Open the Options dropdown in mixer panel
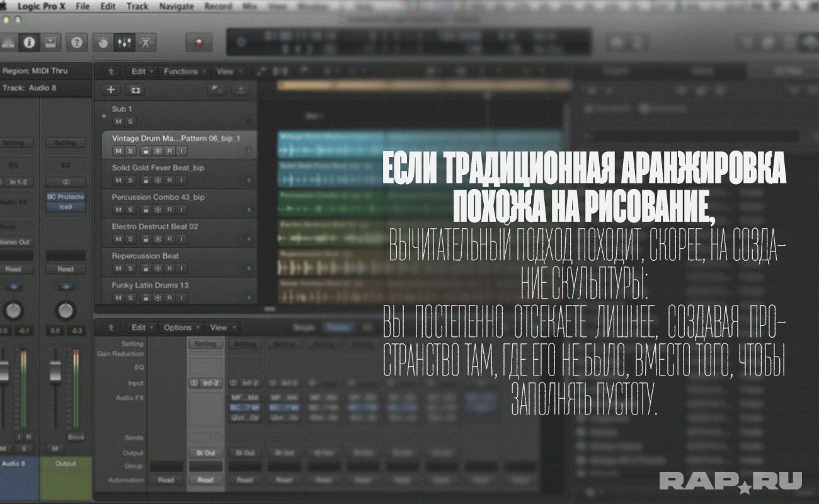819x504 pixels. pos(180,328)
